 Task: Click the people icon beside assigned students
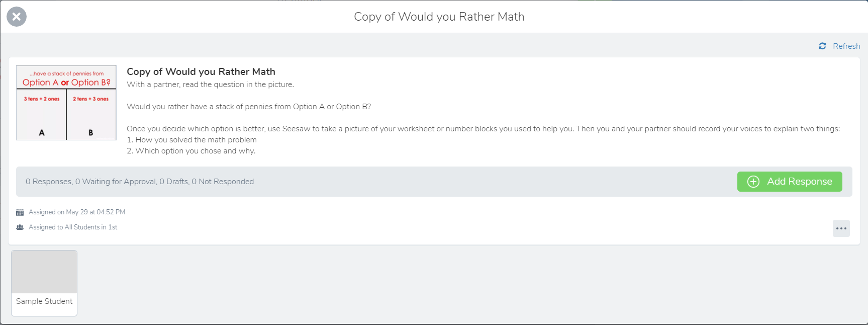point(20,227)
